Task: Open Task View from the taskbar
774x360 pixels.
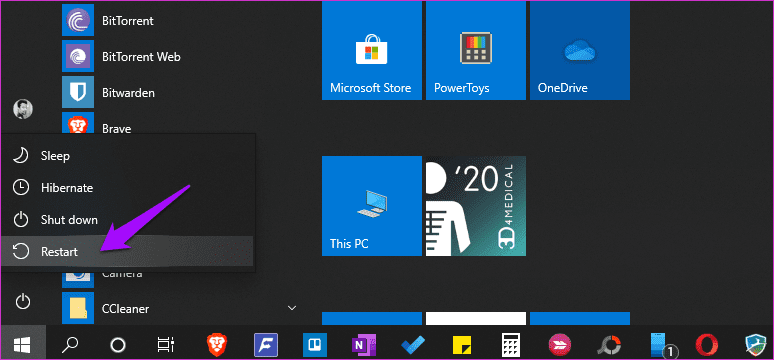Action: [x=166, y=344]
